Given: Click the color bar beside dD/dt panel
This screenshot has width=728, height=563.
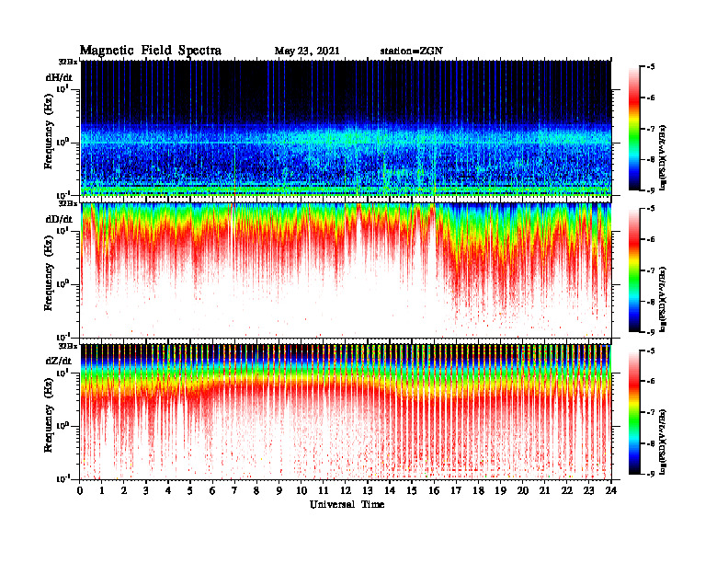Looking at the screenshot, I should tap(634, 270).
